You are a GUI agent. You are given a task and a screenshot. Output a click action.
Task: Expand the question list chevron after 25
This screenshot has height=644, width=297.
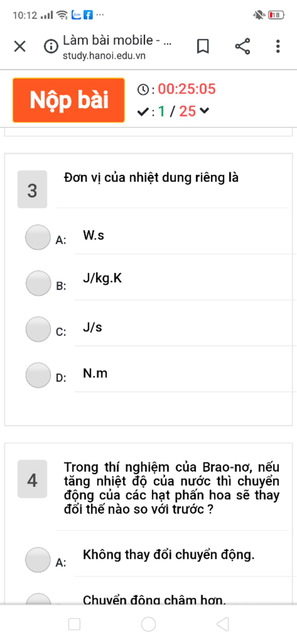click(x=204, y=110)
